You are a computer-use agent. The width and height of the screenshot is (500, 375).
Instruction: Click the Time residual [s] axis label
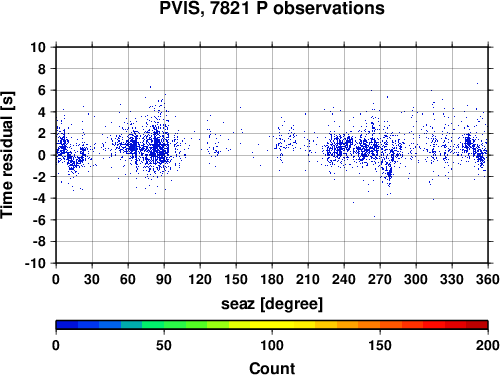pos(7,155)
